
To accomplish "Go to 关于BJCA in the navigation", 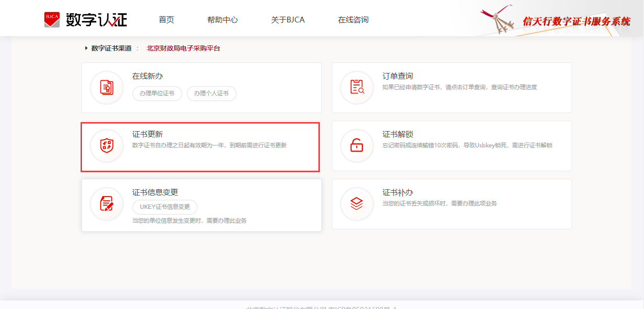I will click(x=288, y=20).
